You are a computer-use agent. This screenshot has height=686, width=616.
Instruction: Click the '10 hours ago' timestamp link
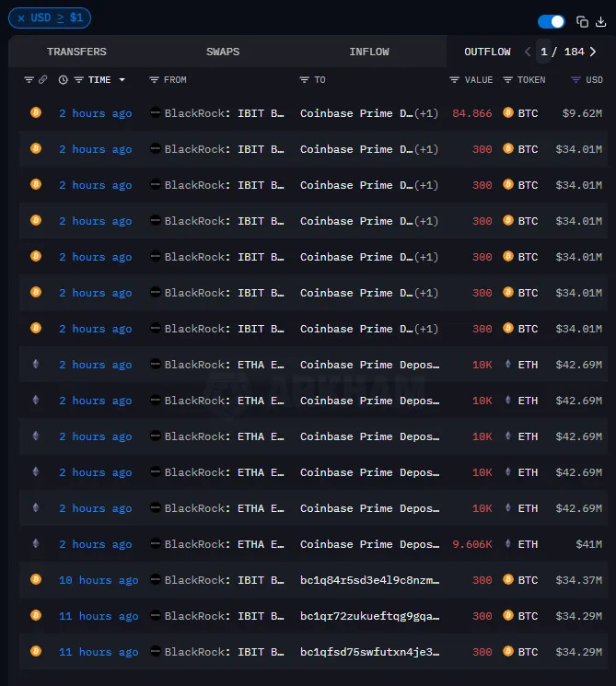pyautogui.click(x=99, y=580)
